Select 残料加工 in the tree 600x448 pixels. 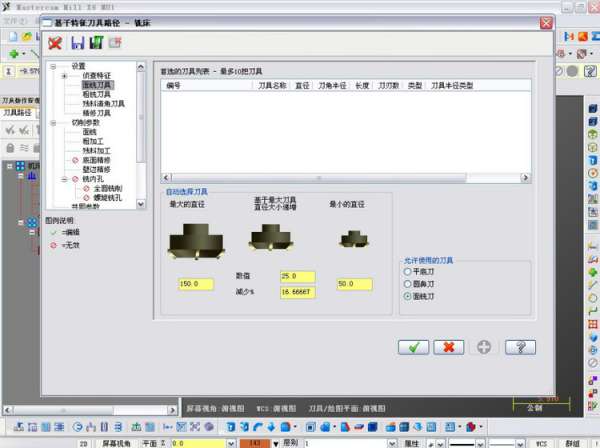[x=97, y=151]
